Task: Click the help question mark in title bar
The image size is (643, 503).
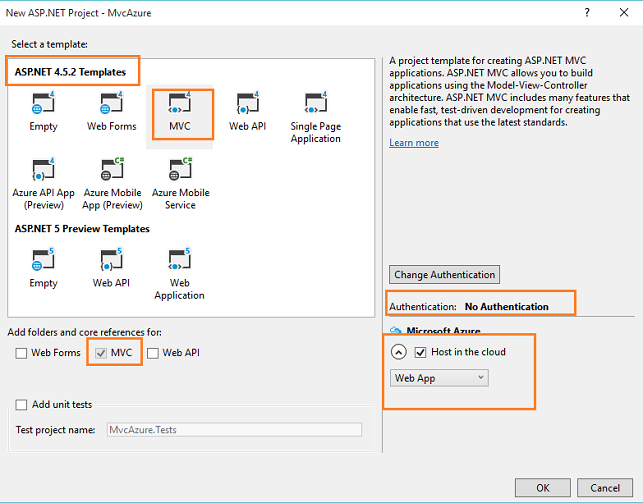Action: click(587, 13)
